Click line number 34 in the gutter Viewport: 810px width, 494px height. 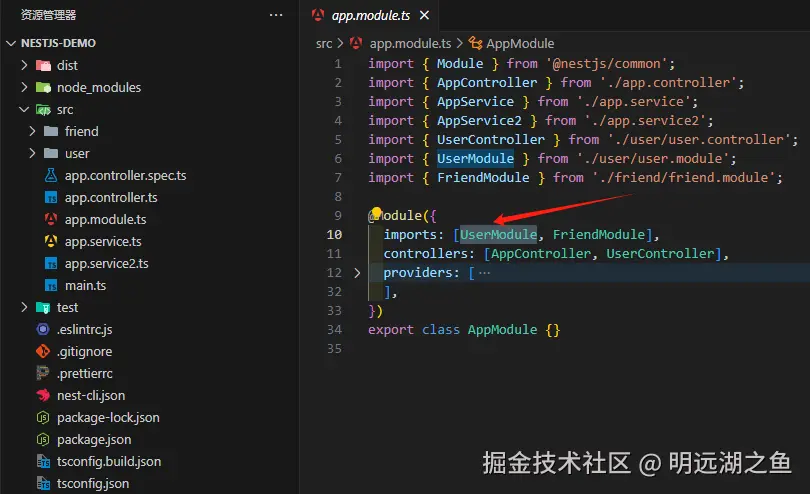(334, 330)
